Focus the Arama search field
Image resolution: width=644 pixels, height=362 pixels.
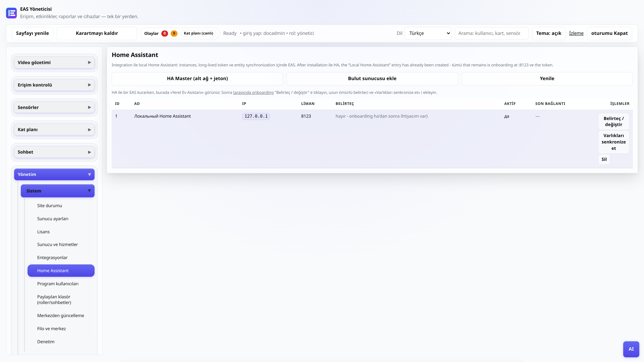pyautogui.click(x=492, y=34)
